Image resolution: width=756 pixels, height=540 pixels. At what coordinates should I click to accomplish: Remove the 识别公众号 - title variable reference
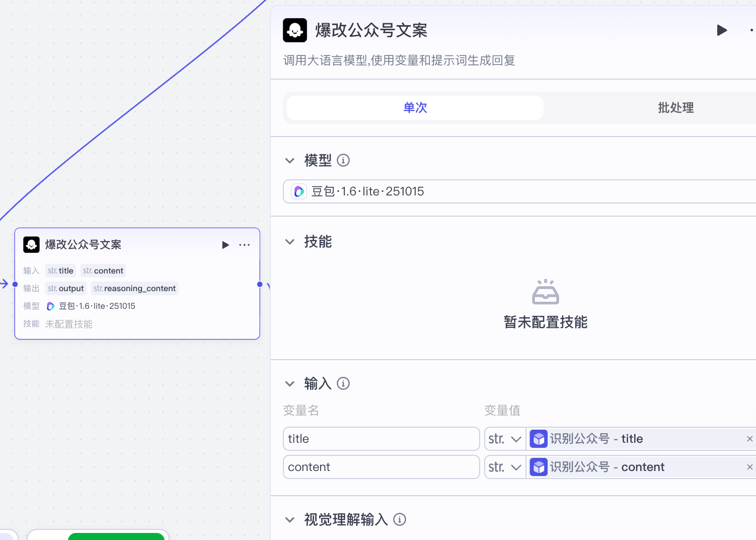(x=749, y=439)
